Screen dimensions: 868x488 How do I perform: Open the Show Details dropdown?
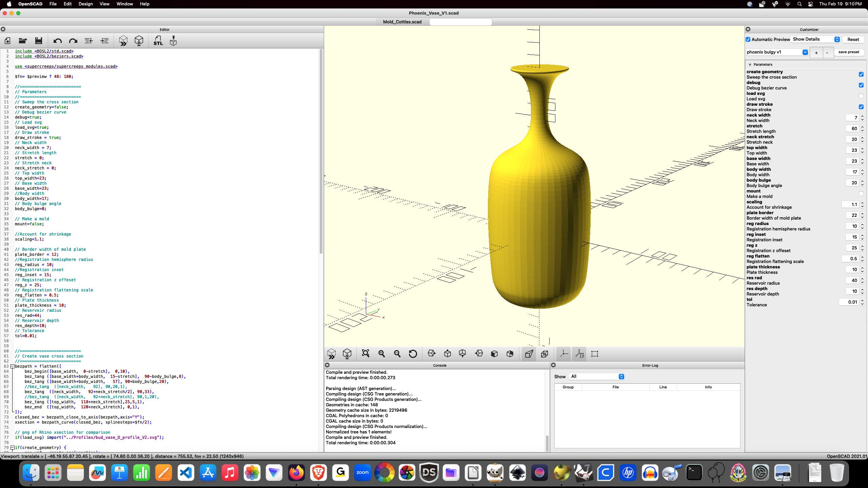814,39
